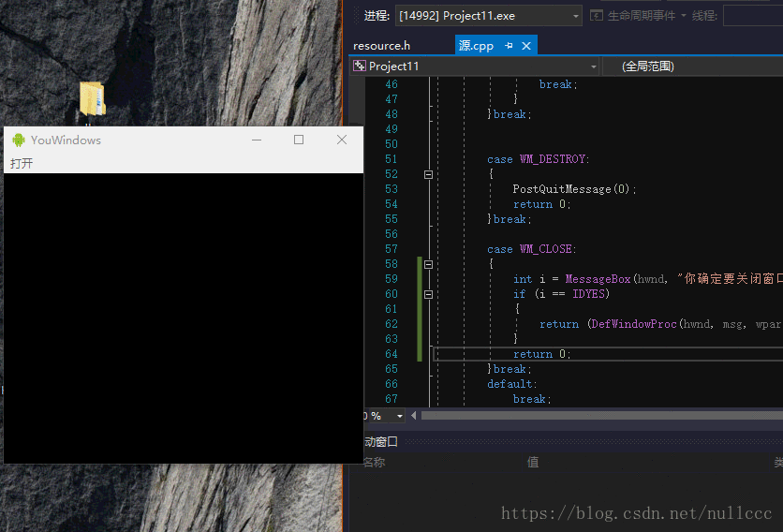Click default: on line 66

pos(511,384)
